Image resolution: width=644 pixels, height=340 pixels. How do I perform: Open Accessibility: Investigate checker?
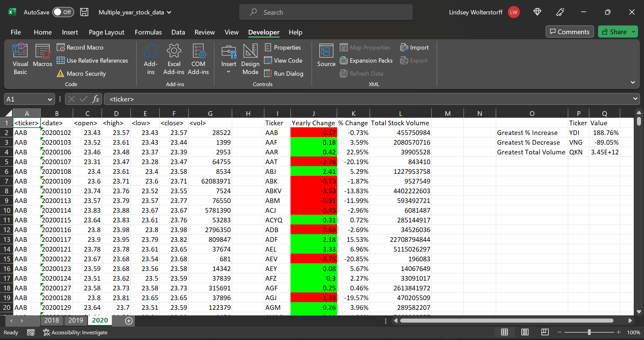75,332
